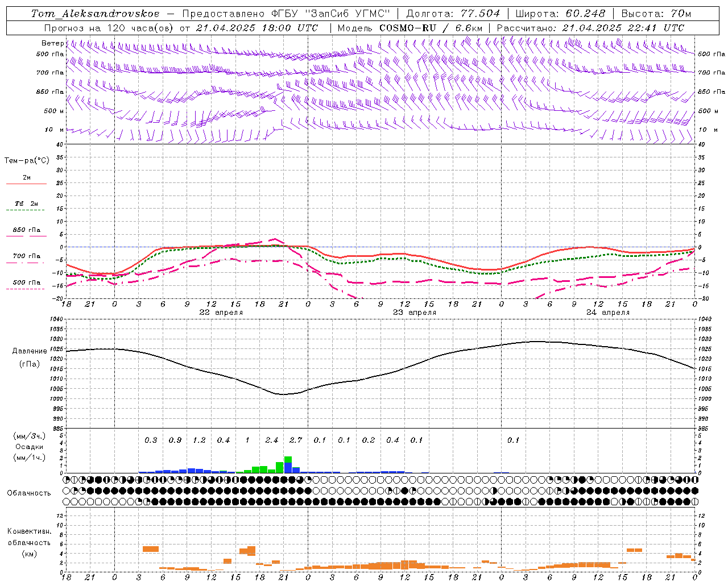Select the 1.2 precipitation value

(x=199, y=440)
